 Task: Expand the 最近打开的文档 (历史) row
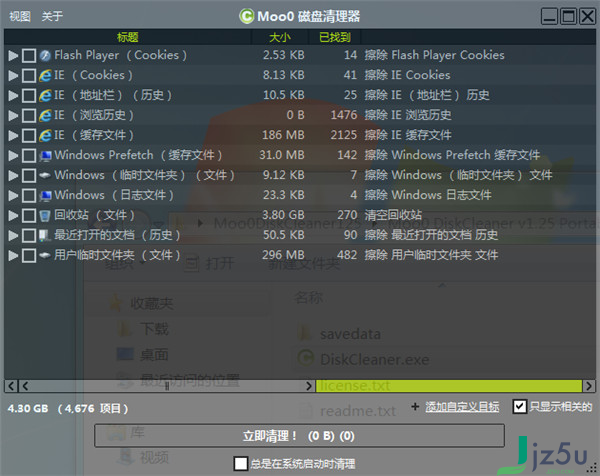pyautogui.click(x=13, y=235)
